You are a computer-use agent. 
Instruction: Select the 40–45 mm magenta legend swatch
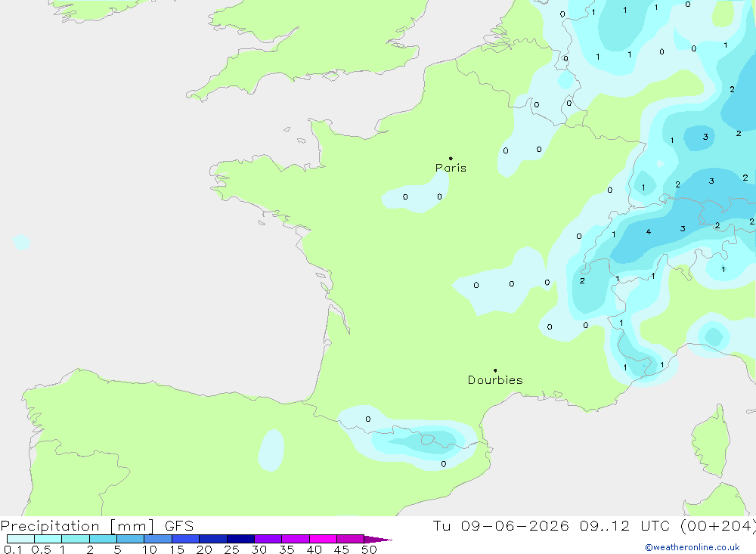coord(323,539)
